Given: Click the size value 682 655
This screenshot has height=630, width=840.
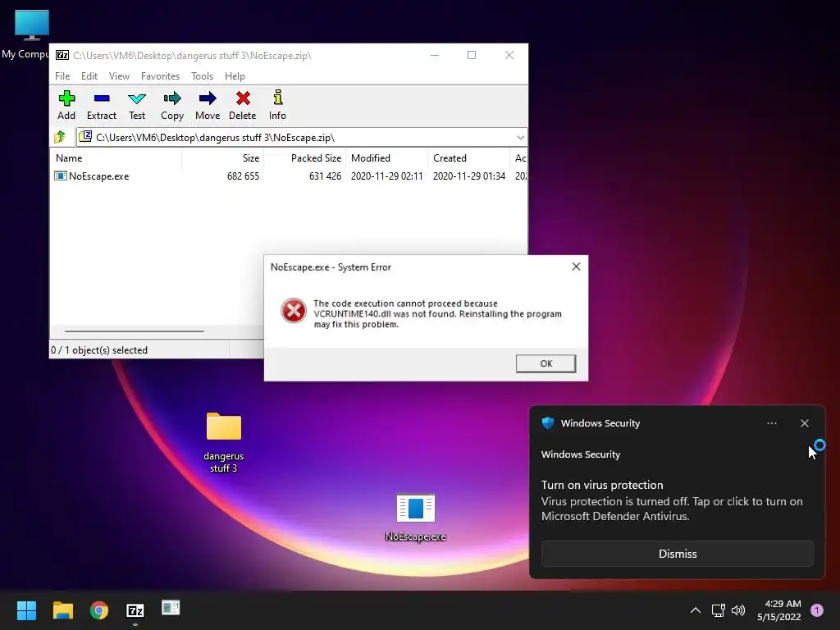Looking at the screenshot, I should [243, 176].
